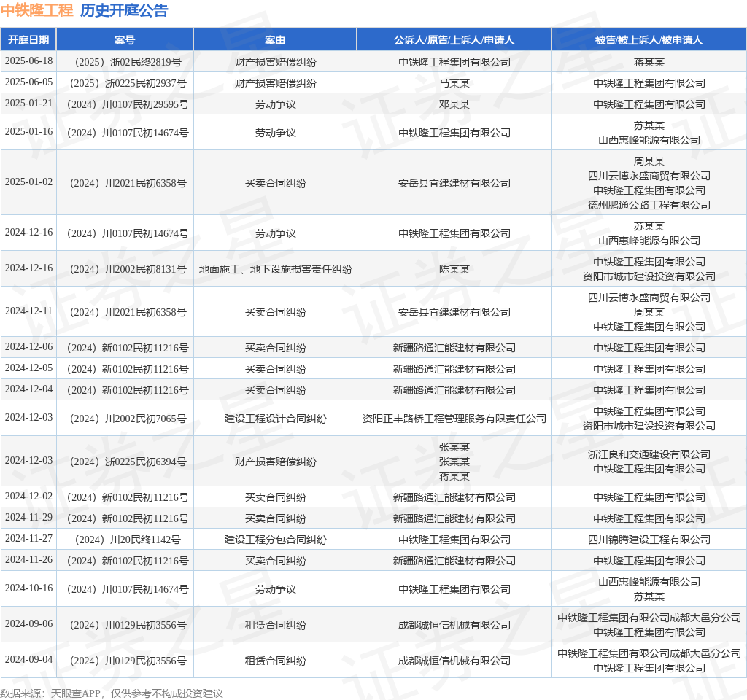Click plaintiff 中铁隆工程集团有限公司 in 2024-11-27 row
The width and height of the screenshot is (747, 700).
[454, 540]
